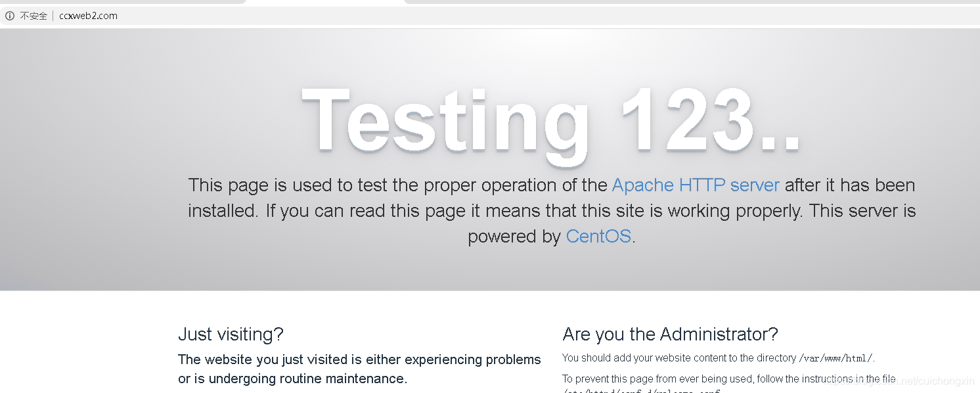Viewport: 980px width, 393px height.
Task: Click the 'To prevent this page' instruction line
Action: 729,379
